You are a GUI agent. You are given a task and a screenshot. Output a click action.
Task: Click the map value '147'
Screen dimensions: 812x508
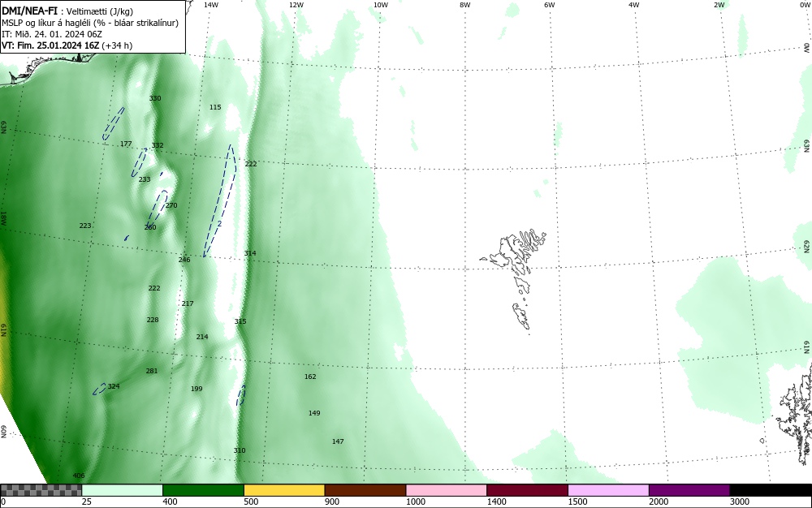point(338,441)
